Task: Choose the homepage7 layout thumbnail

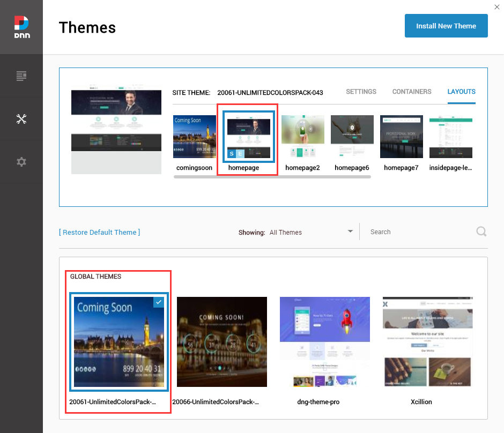Action: (x=401, y=137)
